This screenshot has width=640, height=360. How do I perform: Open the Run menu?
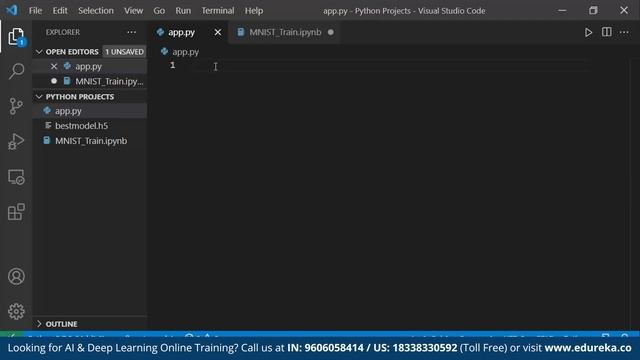[183, 11]
